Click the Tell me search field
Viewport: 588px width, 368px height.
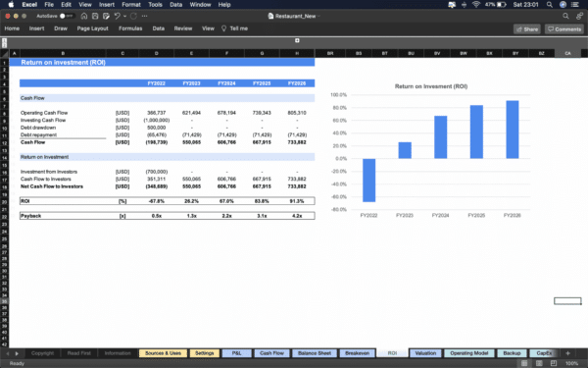[235, 28]
